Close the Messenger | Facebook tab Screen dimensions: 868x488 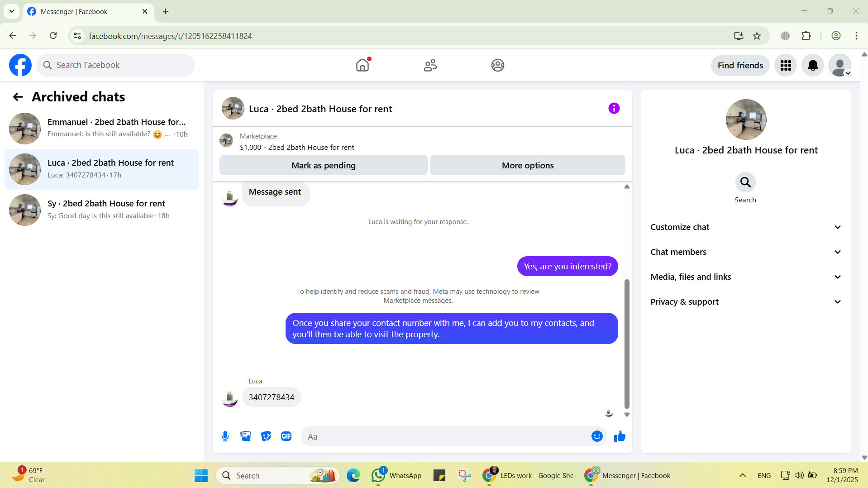point(145,11)
